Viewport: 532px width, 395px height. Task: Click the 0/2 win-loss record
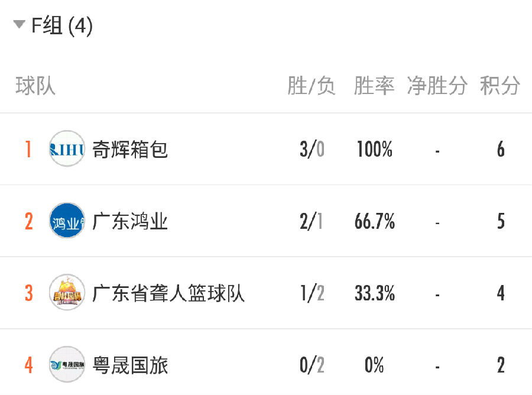312,365
